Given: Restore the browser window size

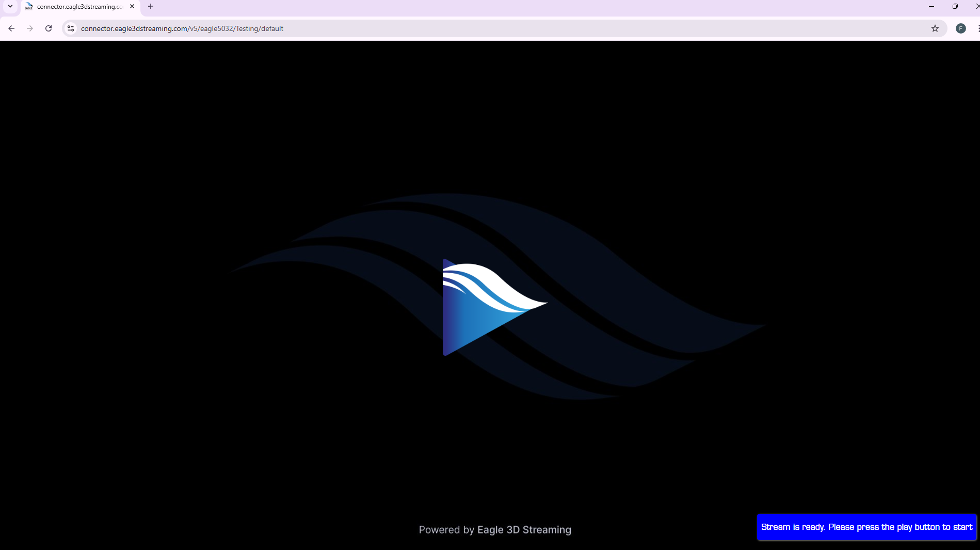Looking at the screenshot, I should pyautogui.click(x=955, y=6).
